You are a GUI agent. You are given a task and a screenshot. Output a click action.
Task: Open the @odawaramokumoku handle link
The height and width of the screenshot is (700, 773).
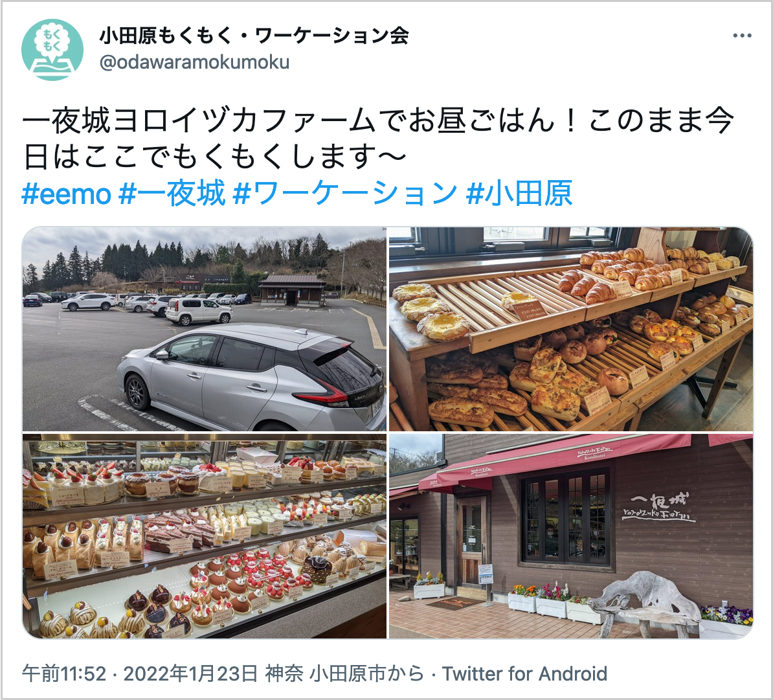(x=194, y=63)
